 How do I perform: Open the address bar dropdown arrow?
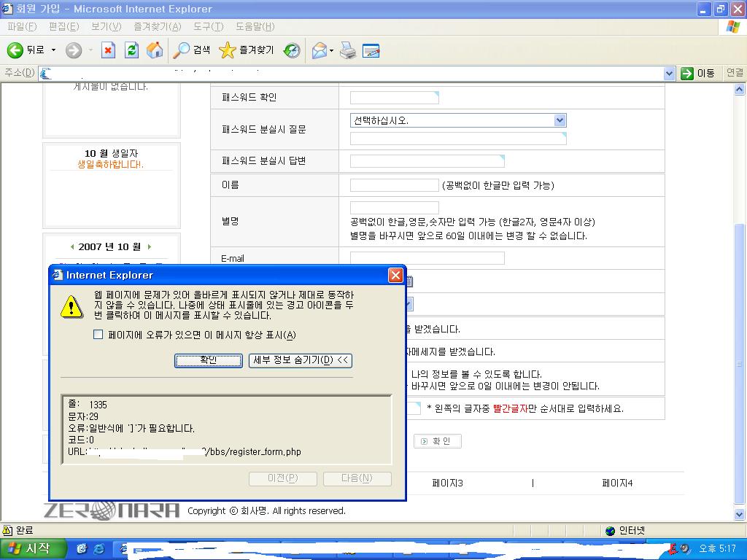(x=669, y=74)
